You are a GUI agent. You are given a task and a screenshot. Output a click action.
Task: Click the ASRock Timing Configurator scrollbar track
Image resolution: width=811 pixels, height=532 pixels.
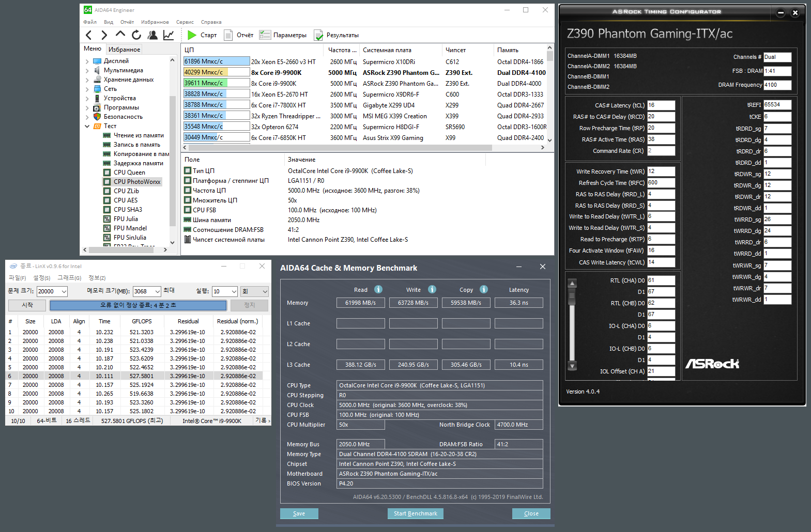pos(572,325)
